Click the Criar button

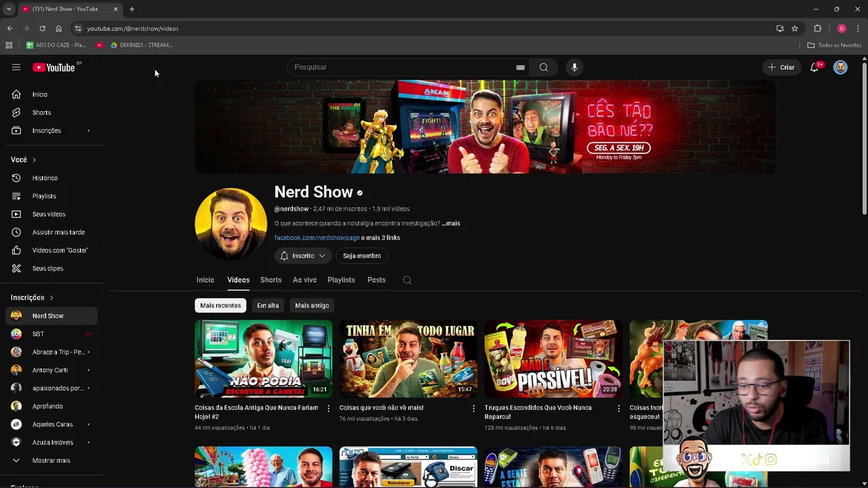tap(781, 67)
